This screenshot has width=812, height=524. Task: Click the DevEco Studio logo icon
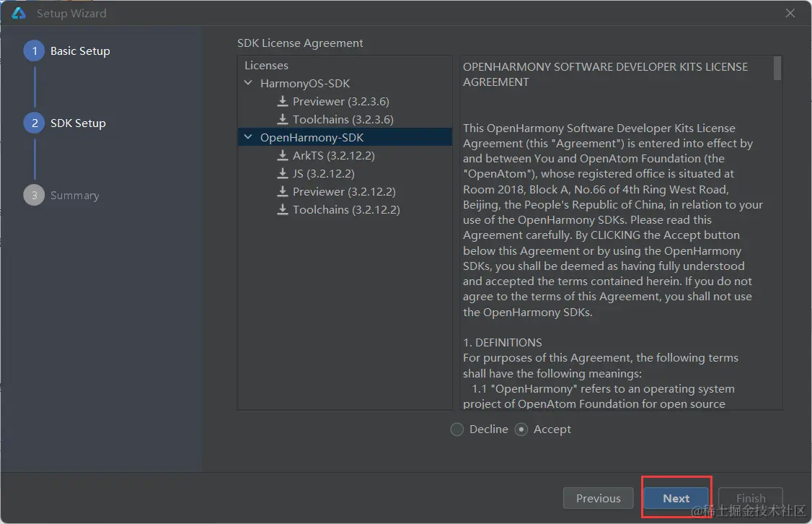pyautogui.click(x=19, y=13)
